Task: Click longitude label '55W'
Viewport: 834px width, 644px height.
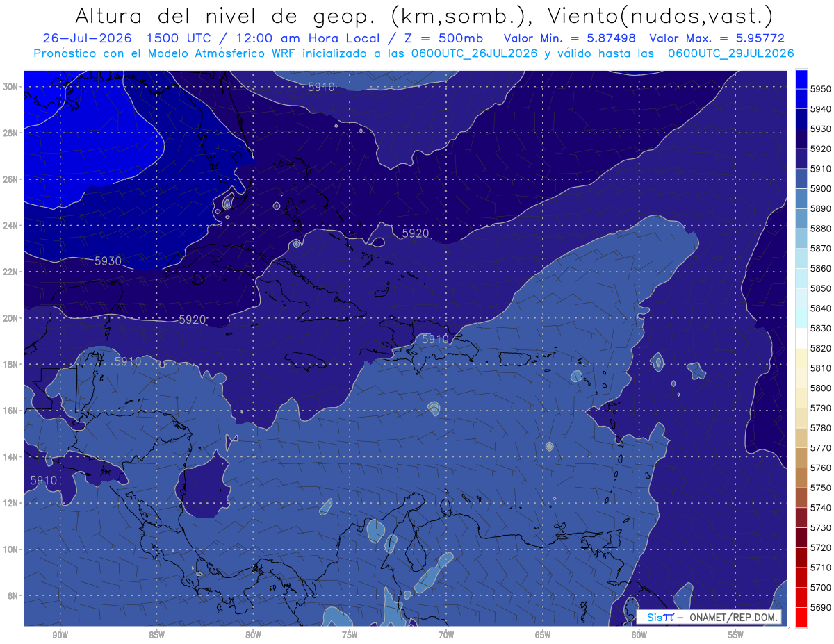Action: pos(736,636)
